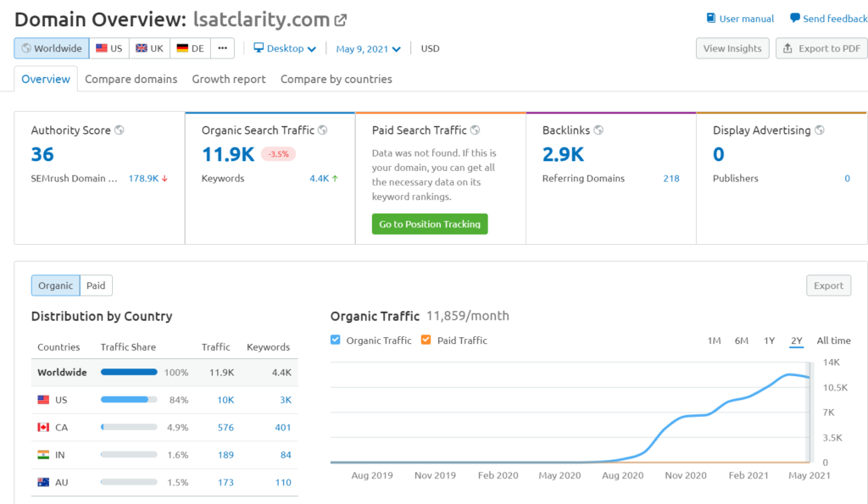Select 2Y chart time range
The image size is (868, 504).
tap(797, 341)
